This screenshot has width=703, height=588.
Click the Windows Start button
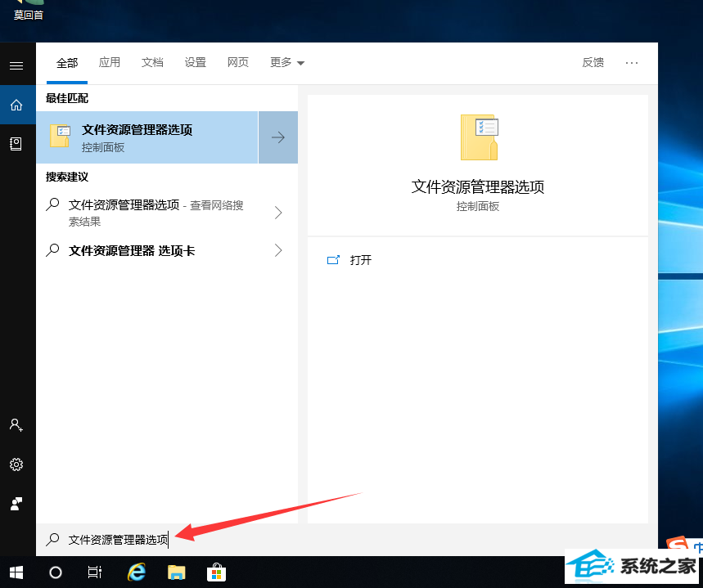(16, 572)
